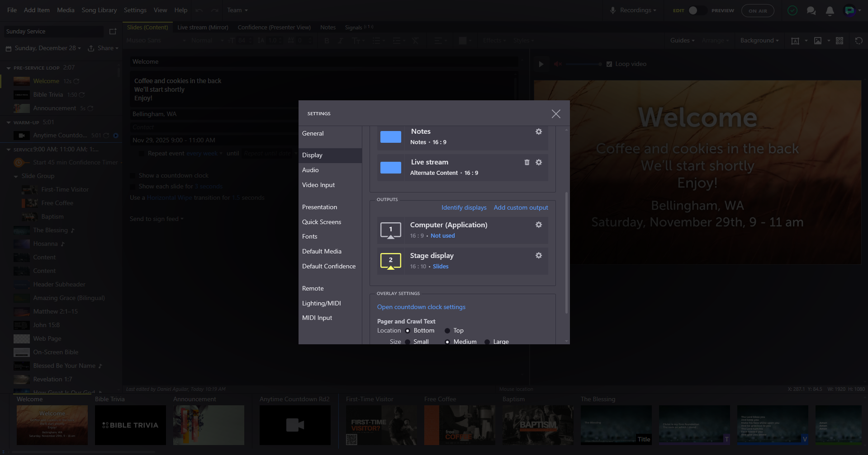The width and height of the screenshot is (868, 455).
Task: Play the preview video
Action: click(541, 64)
